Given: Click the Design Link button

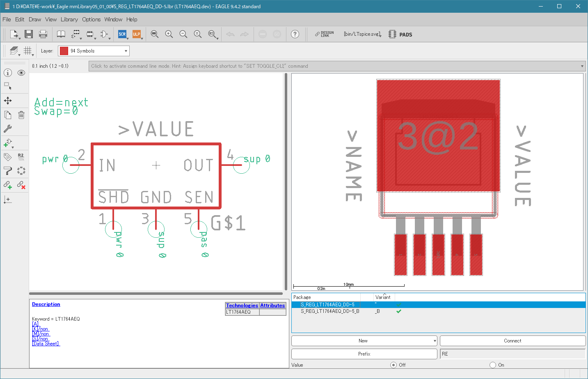Looking at the screenshot, I should click(324, 34).
